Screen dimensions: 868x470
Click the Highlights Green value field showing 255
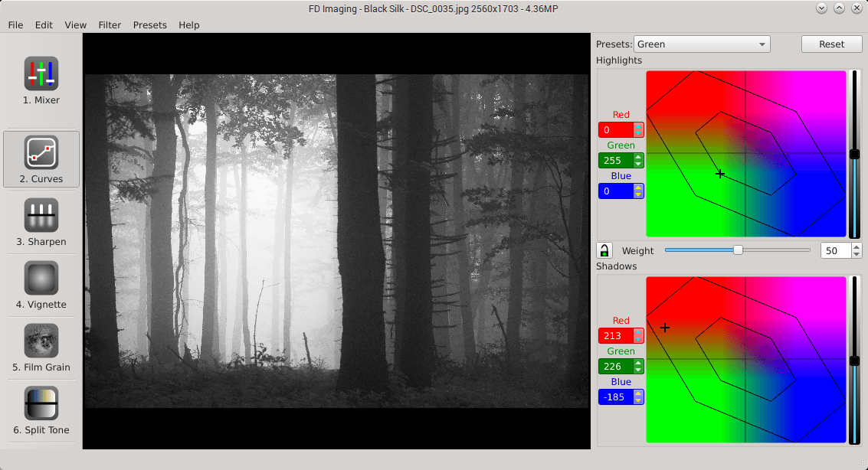pyautogui.click(x=616, y=160)
